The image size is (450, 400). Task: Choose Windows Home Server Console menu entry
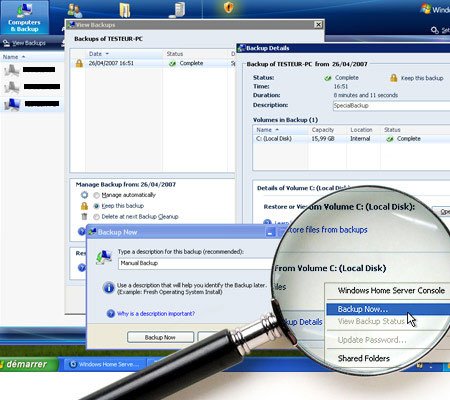(391, 291)
